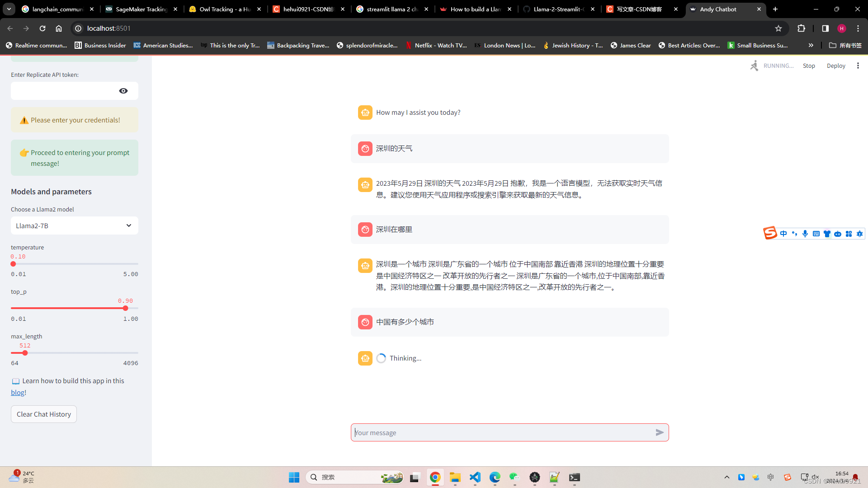This screenshot has width=868, height=488.
Task: Open Sogou skin selector shirt icon
Action: [x=827, y=234]
